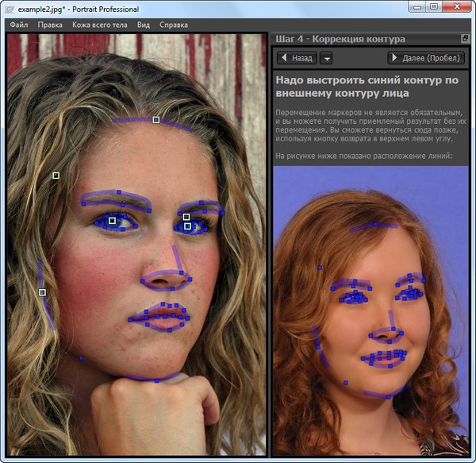Click the Portrait Professional title bar icon
The image size is (476, 463).
(x=9, y=9)
